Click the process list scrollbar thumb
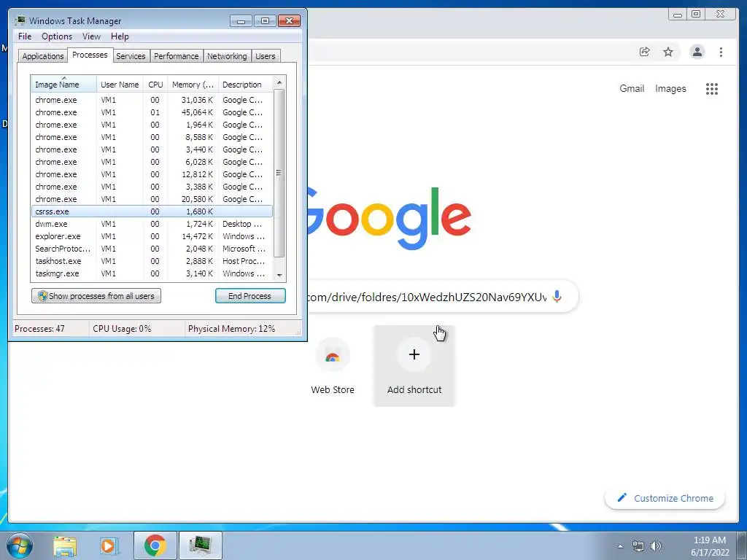747x560 pixels. coord(279,174)
